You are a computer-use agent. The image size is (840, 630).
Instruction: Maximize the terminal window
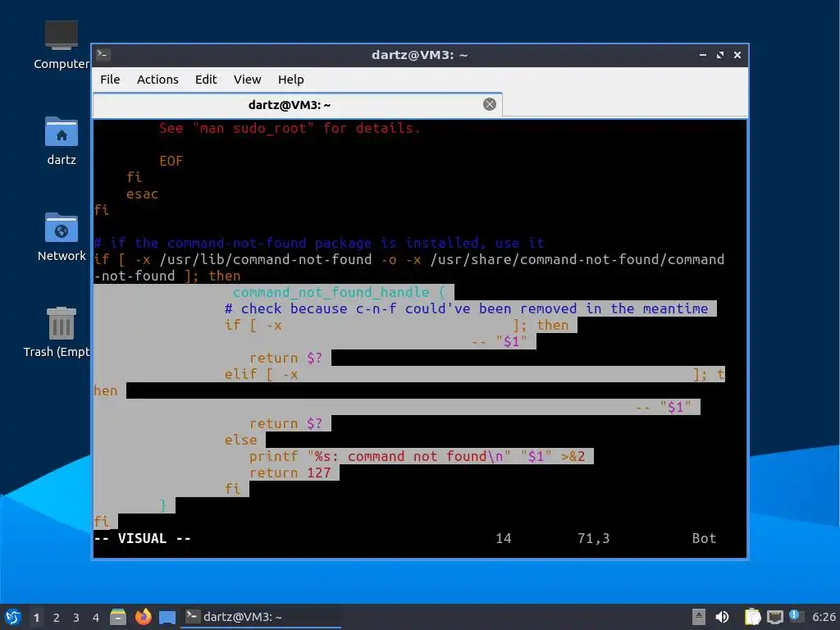720,55
